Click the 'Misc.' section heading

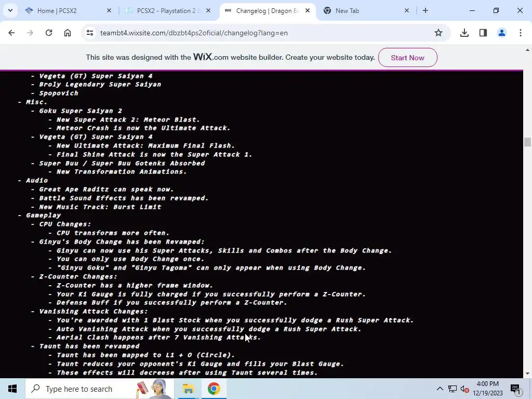[37, 102]
